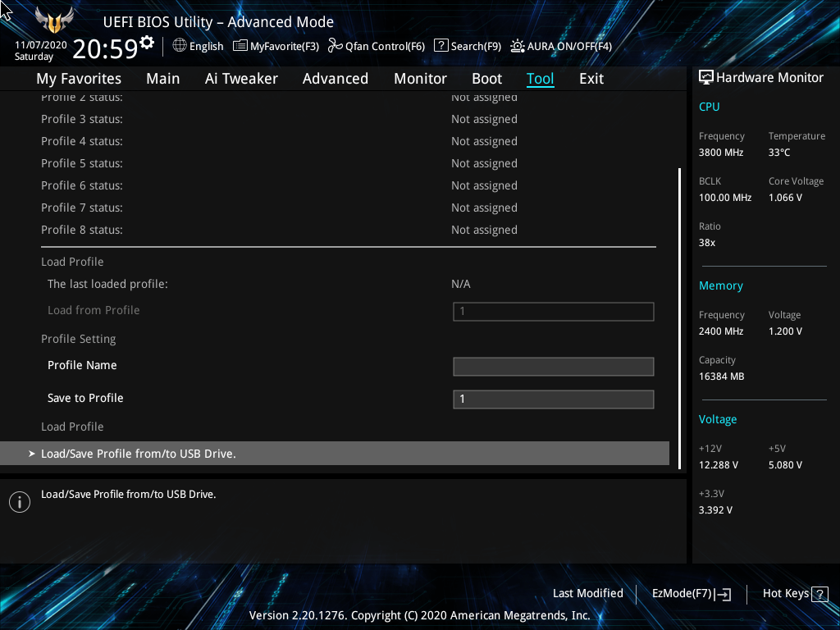The image size is (840, 630).
Task: Open the Advanced tab
Action: (336, 79)
